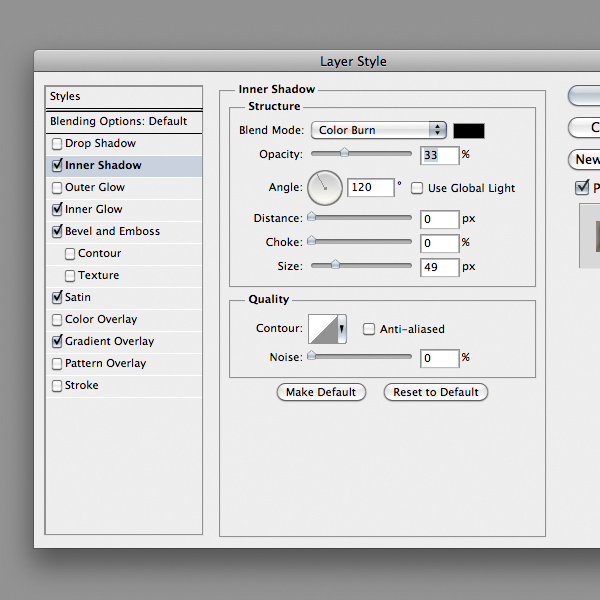
Task: Open the Outer Glow settings label
Action: 95,188
